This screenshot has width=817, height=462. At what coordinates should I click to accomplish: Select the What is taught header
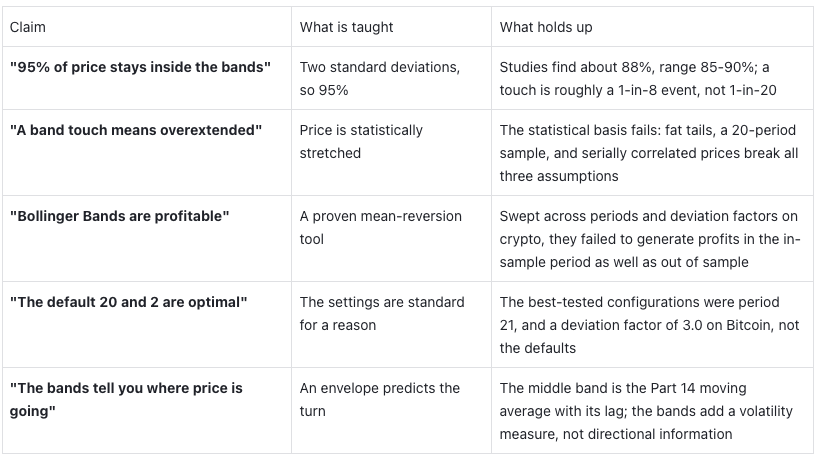point(346,27)
